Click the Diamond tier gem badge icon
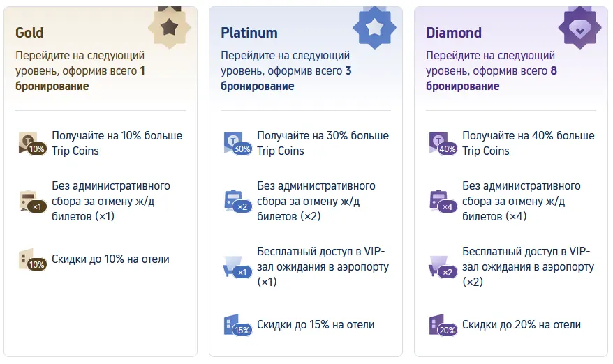 coord(579,27)
